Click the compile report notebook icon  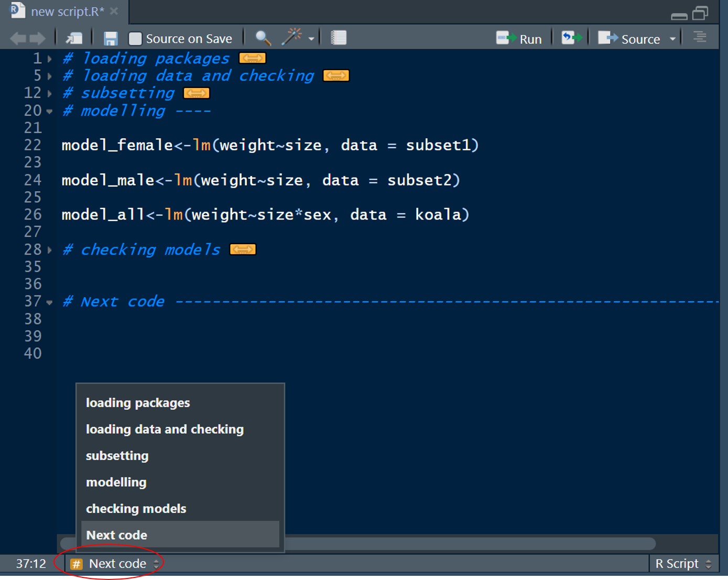[339, 38]
